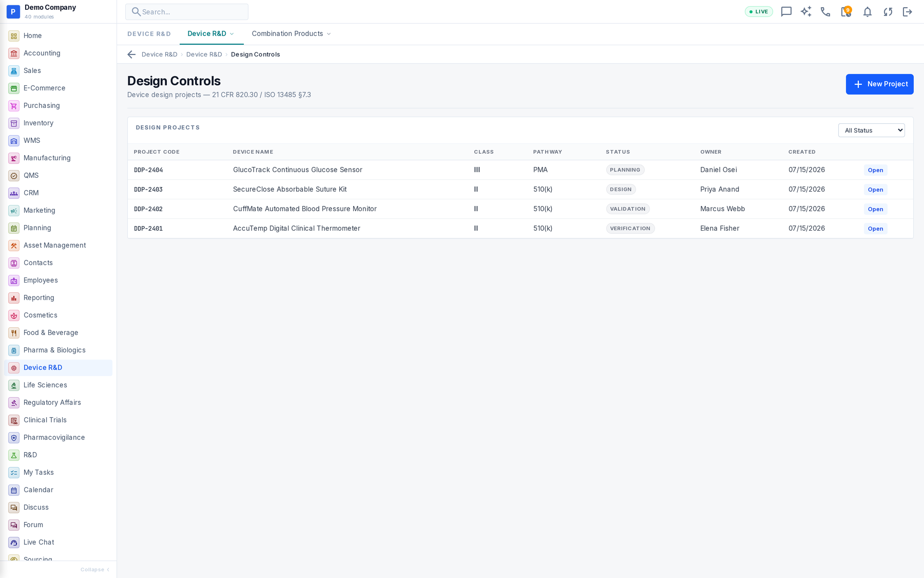This screenshot has height=578, width=924.
Task: Open the bookmarked items icon with badge
Action: click(846, 11)
